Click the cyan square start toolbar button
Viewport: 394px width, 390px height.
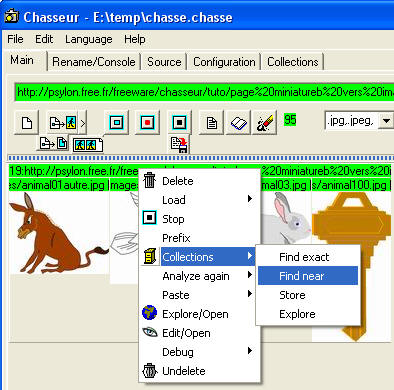point(116,123)
